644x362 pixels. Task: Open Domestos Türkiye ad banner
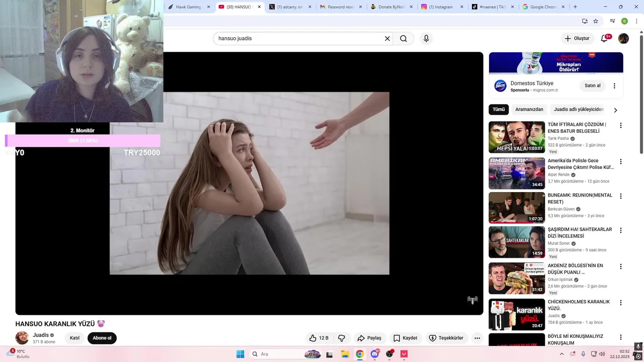click(x=556, y=63)
